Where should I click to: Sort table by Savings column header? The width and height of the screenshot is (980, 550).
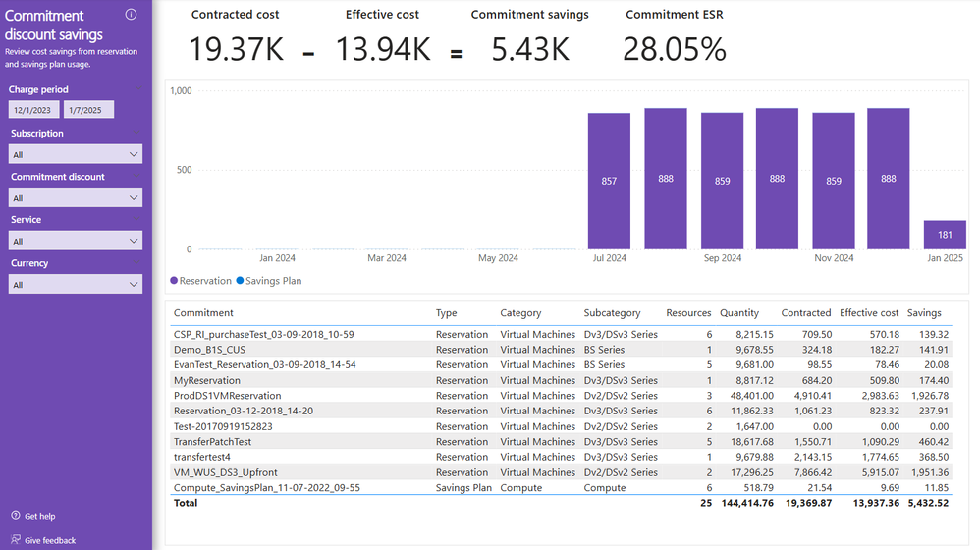924,313
